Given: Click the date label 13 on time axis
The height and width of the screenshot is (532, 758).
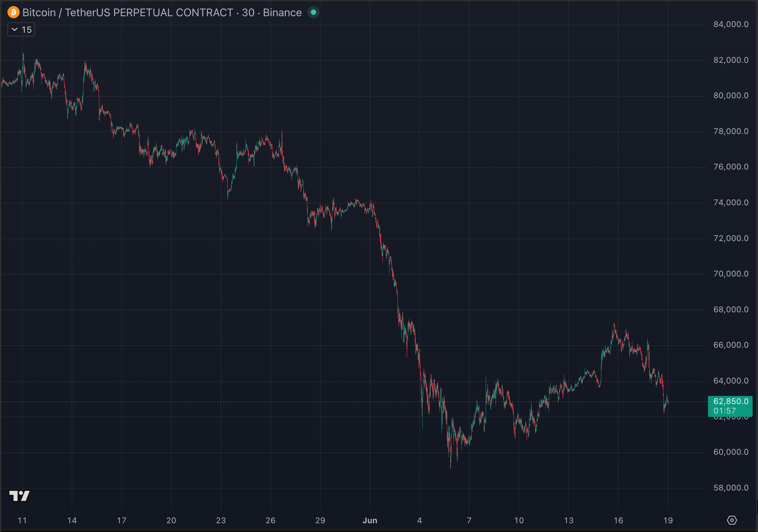Looking at the screenshot, I should pos(568,521).
